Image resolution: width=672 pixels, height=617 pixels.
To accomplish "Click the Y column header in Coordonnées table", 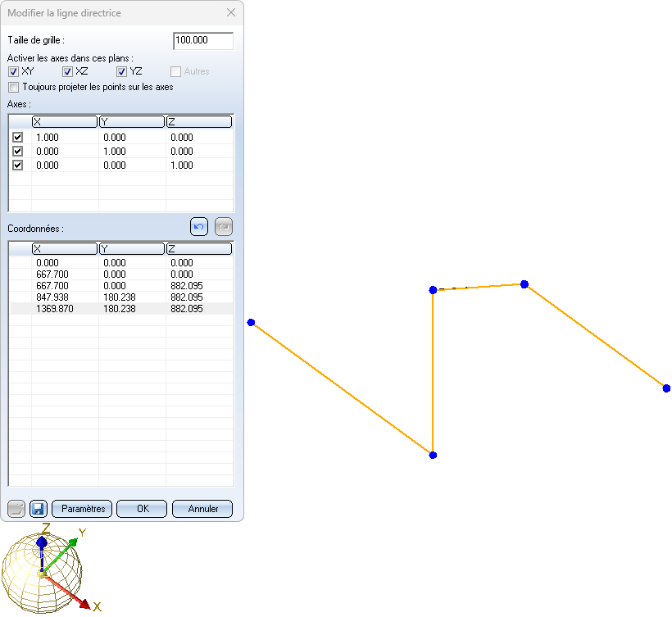I will tap(132, 249).
